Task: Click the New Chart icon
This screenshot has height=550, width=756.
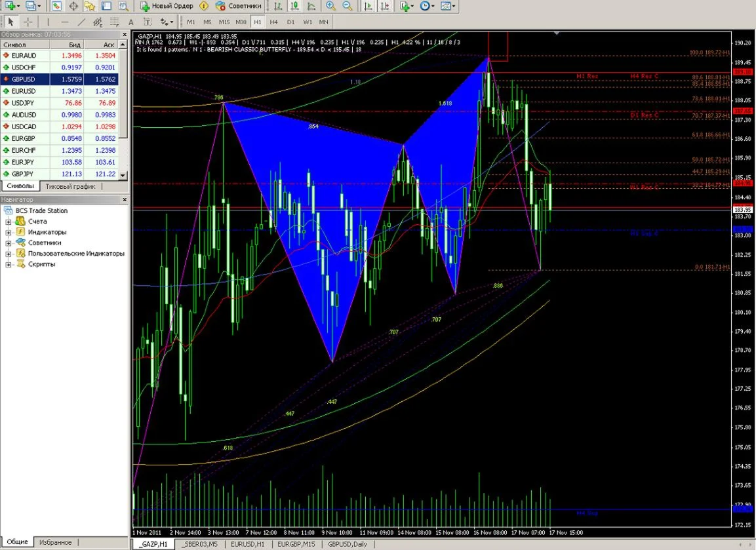Action: coord(10,6)
